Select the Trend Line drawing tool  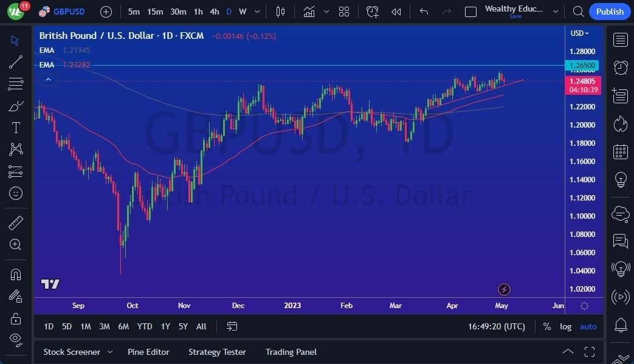point(15,61)
